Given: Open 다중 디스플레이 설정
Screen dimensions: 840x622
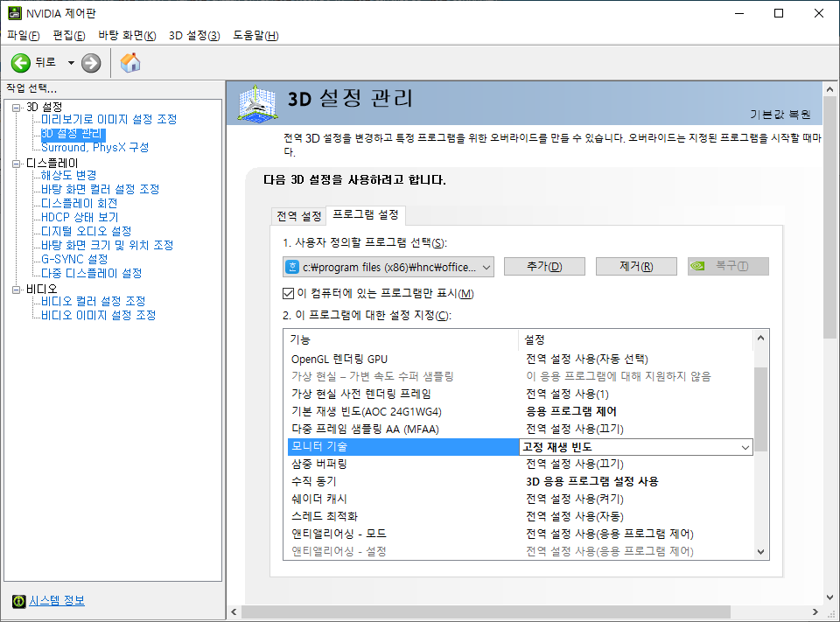Looking at the screenshot, I should point(92,273).
